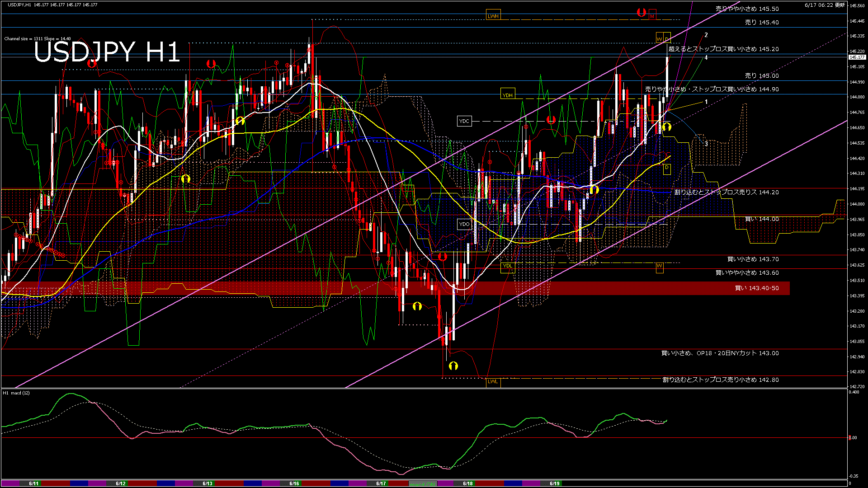Click the LWL label at chart bottom
The height and width of the screenshot is (488, 868).
(x=493, y=381)
